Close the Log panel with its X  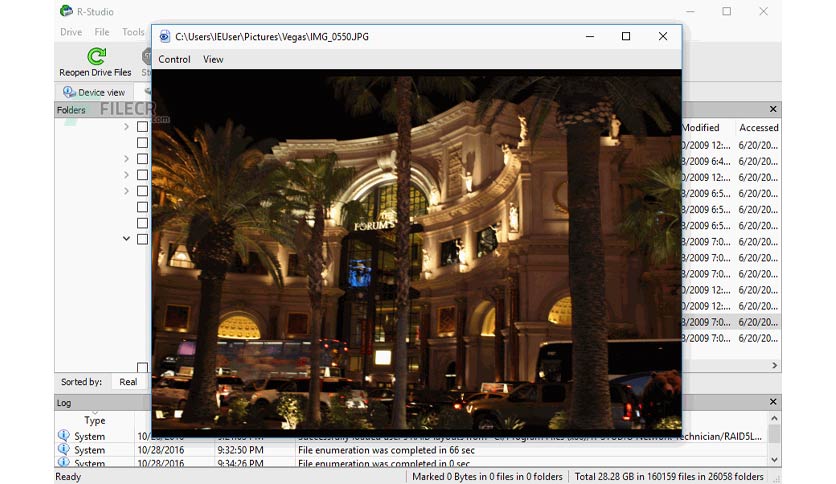tap(773, 401)
